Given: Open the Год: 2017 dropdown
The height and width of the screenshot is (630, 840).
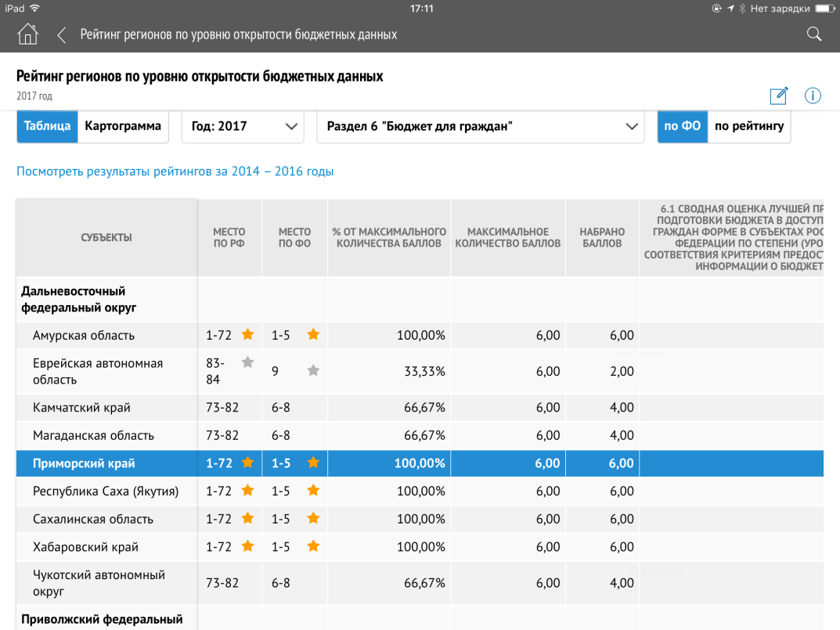Looking at the screenshot, I should pyautogui.click(x=243, y=126).
